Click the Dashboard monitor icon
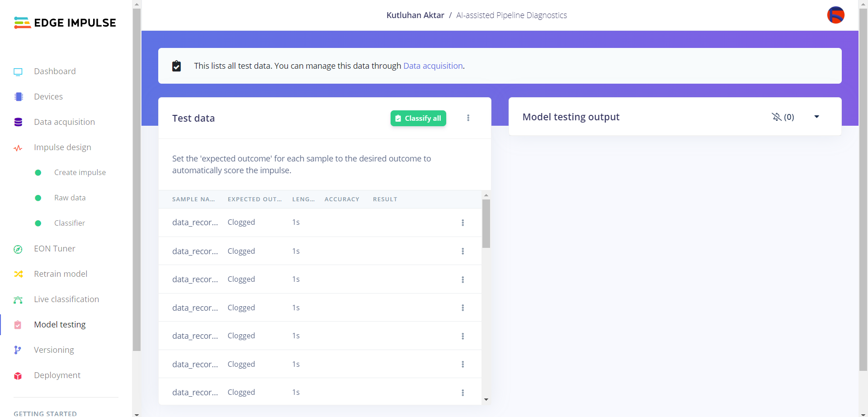 pos(18,72)
